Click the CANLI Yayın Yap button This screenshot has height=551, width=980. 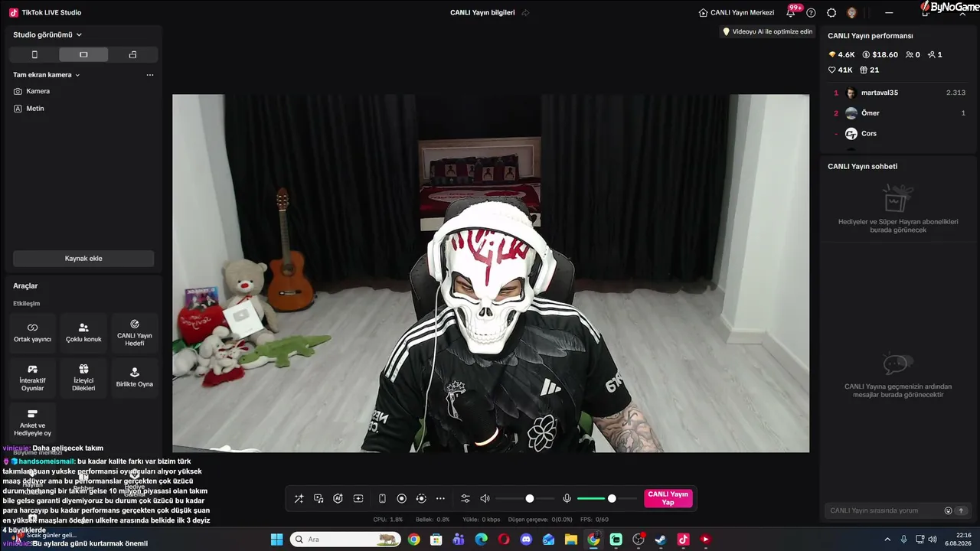click(x=668, y=499)
